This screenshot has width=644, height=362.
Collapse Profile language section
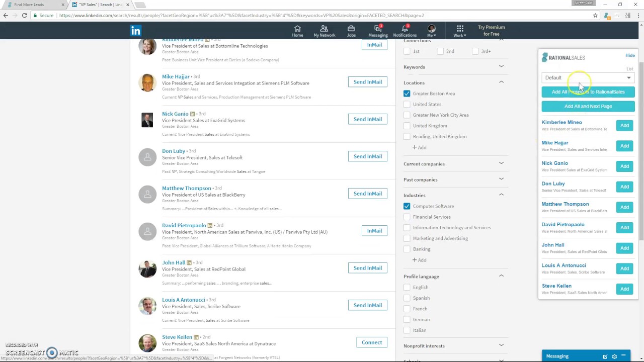pos(501,276)
